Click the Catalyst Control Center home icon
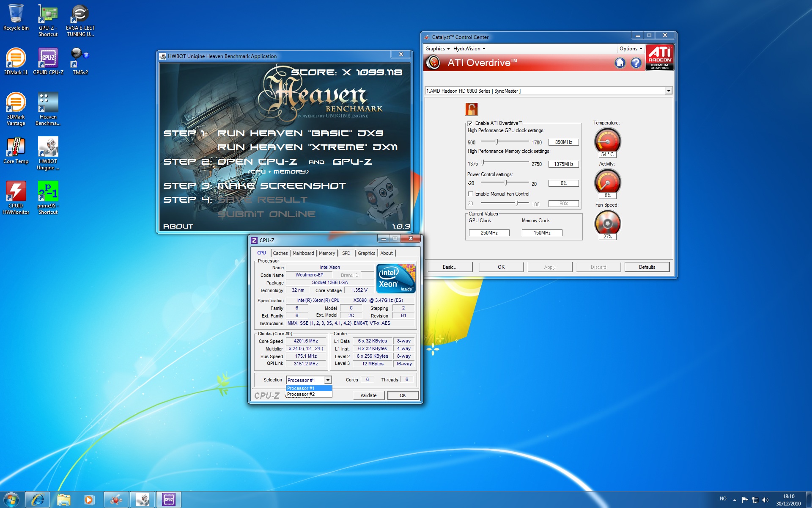812x508 pixels. [x=620, y=63]
